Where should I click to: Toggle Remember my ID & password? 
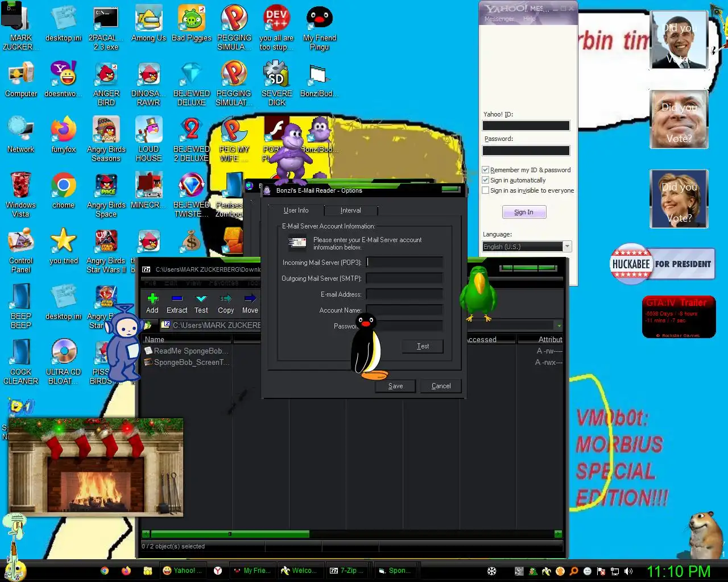click(485, 170)
